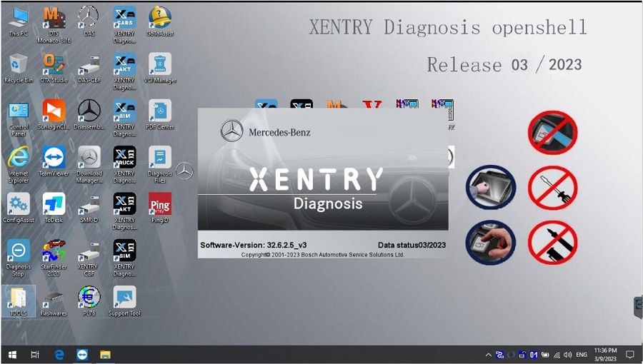Open the SMR-D shortcut

pos(89,208)
